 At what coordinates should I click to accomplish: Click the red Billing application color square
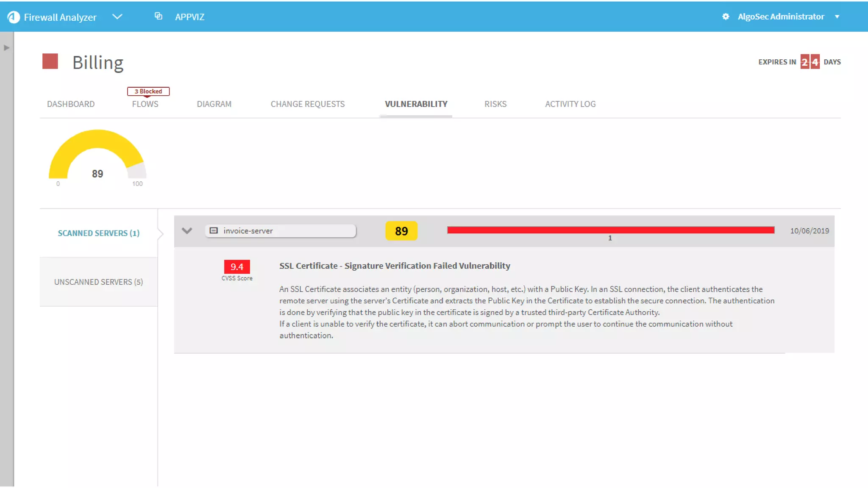[50, 61]
